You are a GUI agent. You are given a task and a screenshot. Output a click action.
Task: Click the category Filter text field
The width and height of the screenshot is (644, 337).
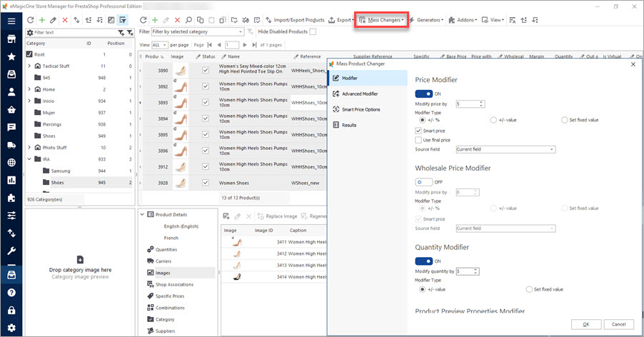pyautogui.click(x=75, y=32)
